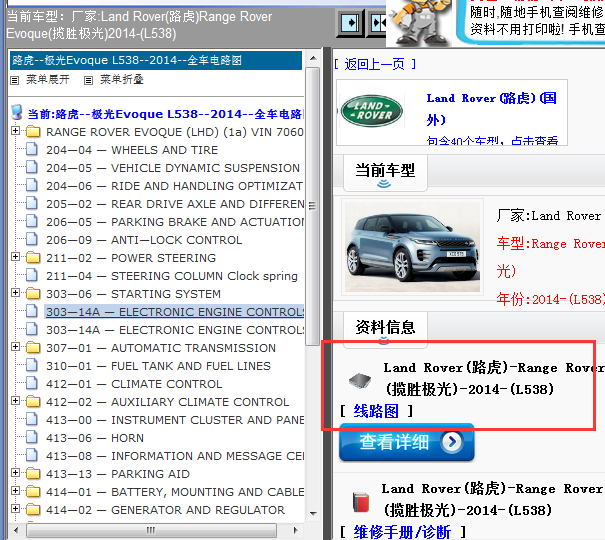This screenshot has height=540, width=605.
Task: Click the tree horizontal scrollbar thumb
Action: click(x=151, y=530)
